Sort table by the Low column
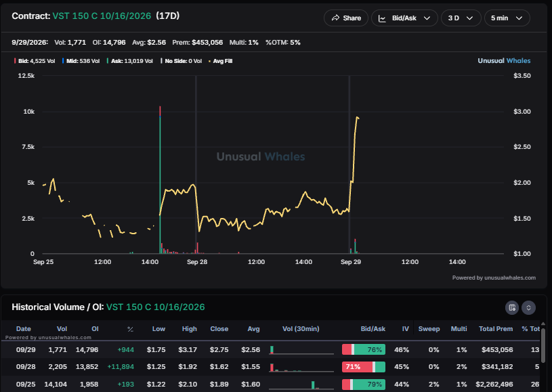Image resolution: width=552 pixels, height=392 pixels. pos(158,328)
